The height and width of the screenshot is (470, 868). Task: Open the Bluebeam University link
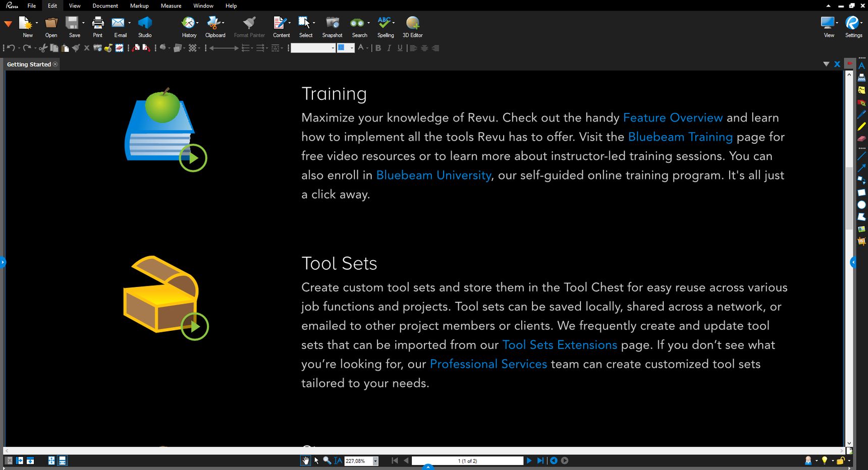tap(433, 175)
